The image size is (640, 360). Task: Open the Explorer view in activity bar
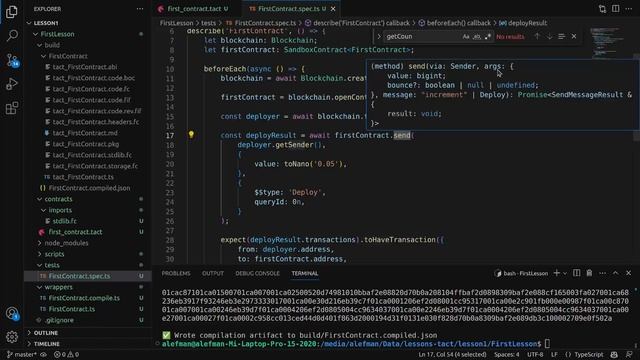pyautogui.click(x=12, y=11)
